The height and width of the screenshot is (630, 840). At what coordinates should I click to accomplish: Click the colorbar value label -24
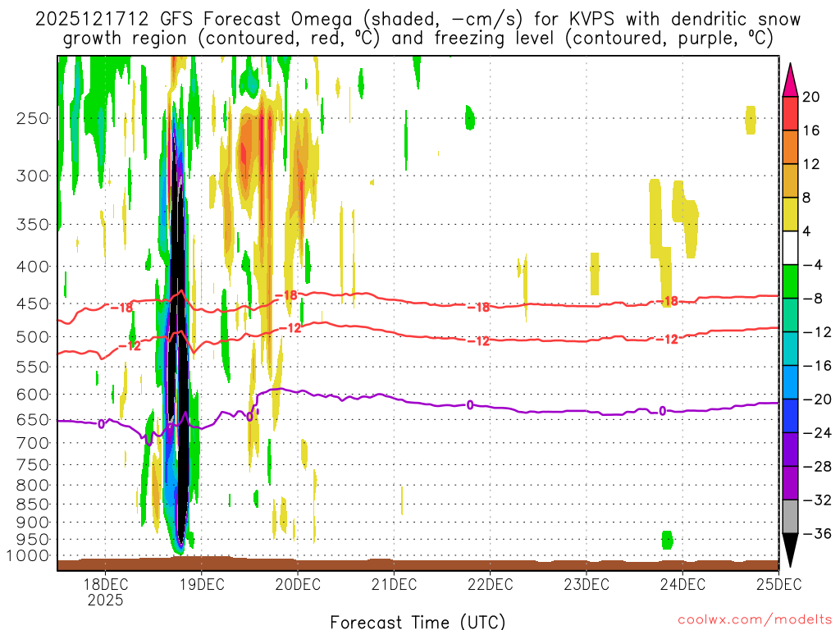click(817, 433)
